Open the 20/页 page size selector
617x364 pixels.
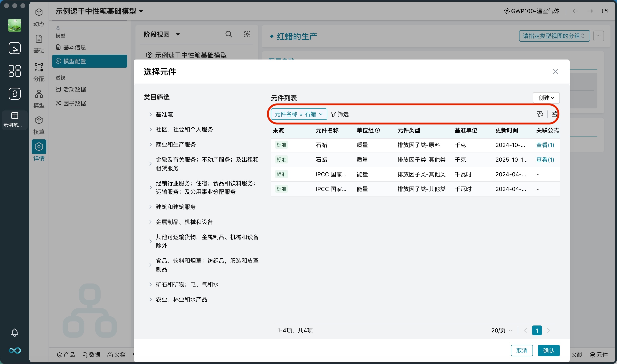[x=501, y=330]
